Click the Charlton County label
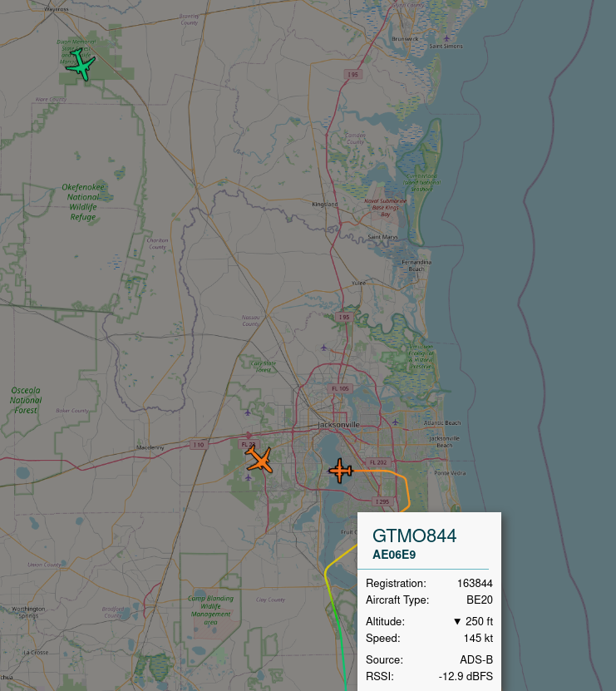Image resolution: width=616 pixels, height=691 pixels. (157, 244)
